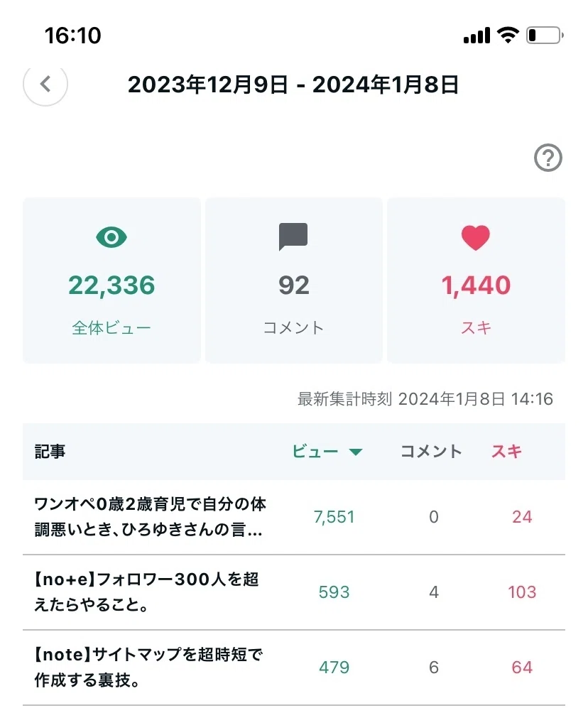
Task: Tap the cellular signal bars icon
Action: 477,36
